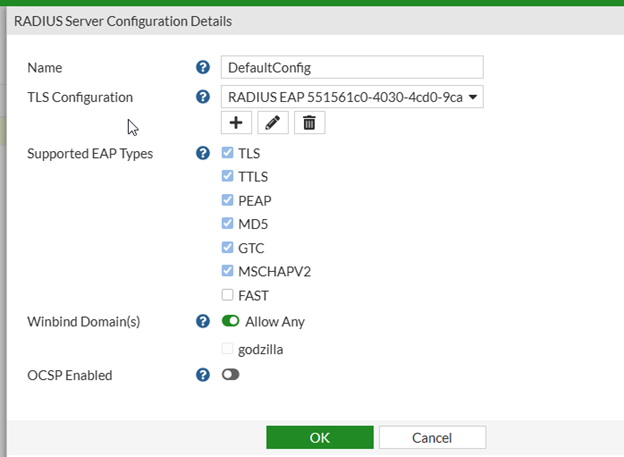Uncheck the TLS EAP type
The height and width of the screenshot is (457, 624).
tap(228, 154)
